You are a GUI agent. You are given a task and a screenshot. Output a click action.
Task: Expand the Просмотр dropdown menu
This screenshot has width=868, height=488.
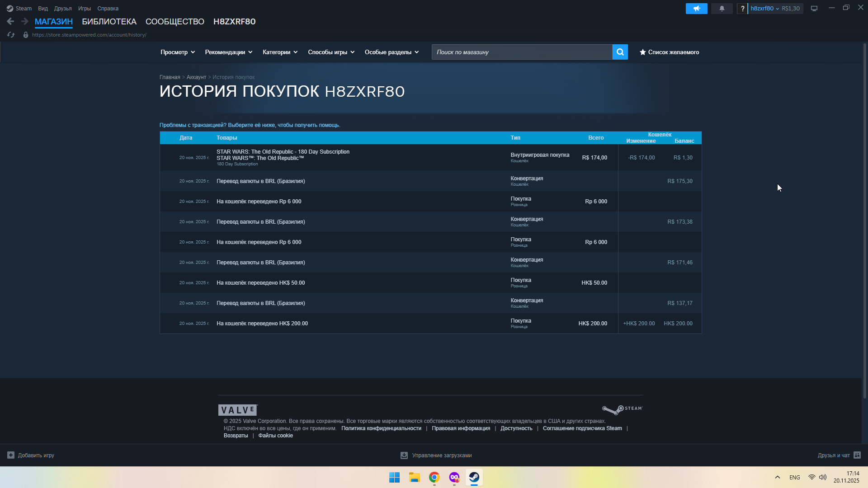tap(178, 52)
